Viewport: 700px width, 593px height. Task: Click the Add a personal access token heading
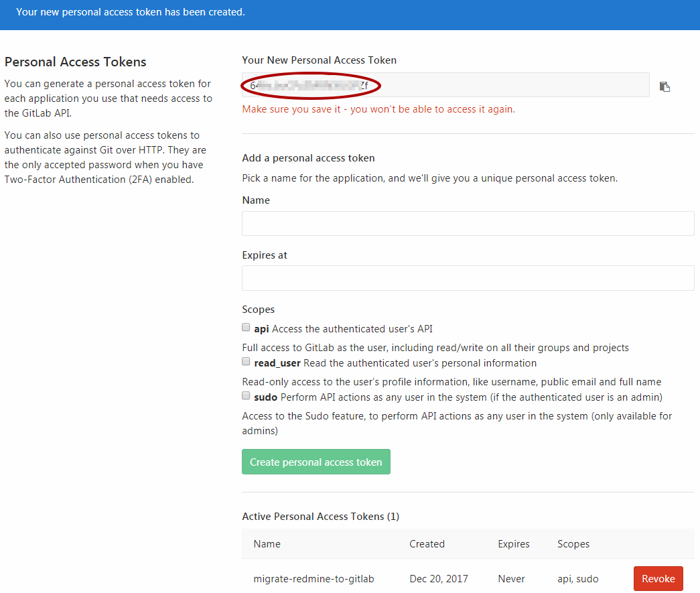click(x=308, y=157)
